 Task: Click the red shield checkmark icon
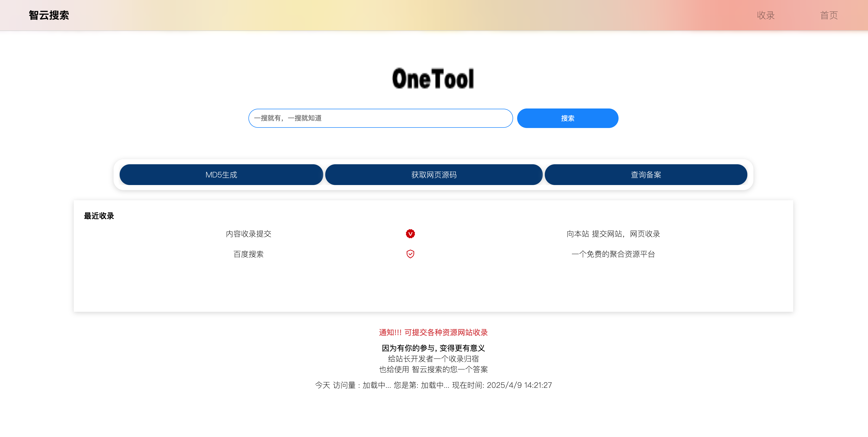pyautogui.click(x=410, y=254)
